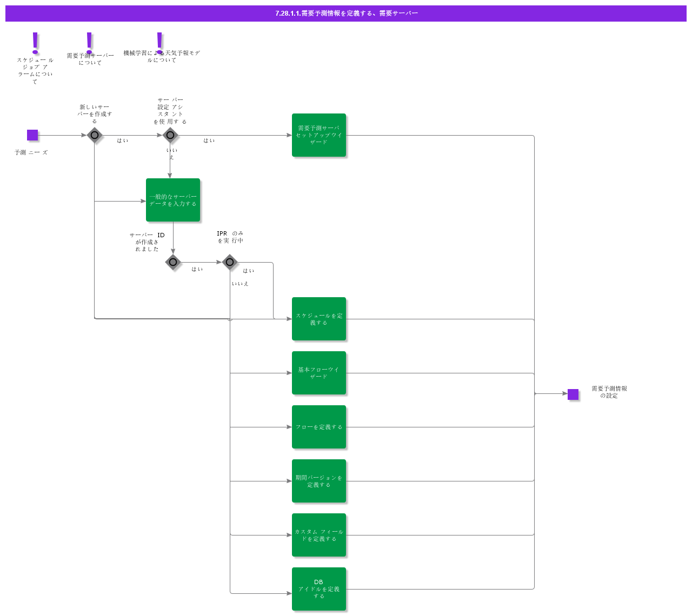Select the IPRのみを実行中 decision diamond
Screen dimensions: 692x616
tap(230, 262)
